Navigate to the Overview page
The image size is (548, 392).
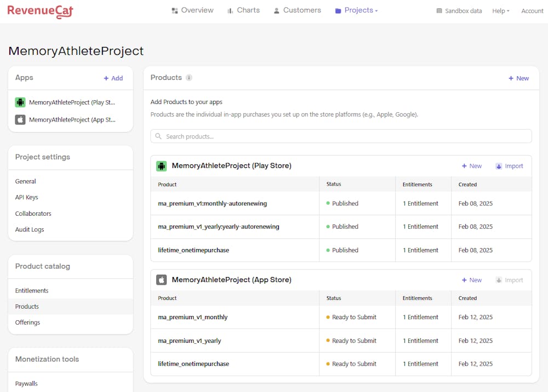point(192,10)
